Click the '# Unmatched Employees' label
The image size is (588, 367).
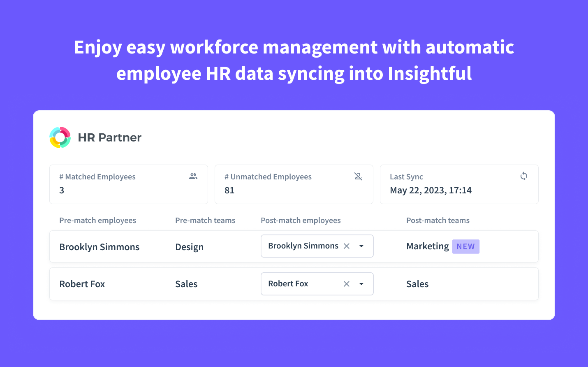point(268,177)
